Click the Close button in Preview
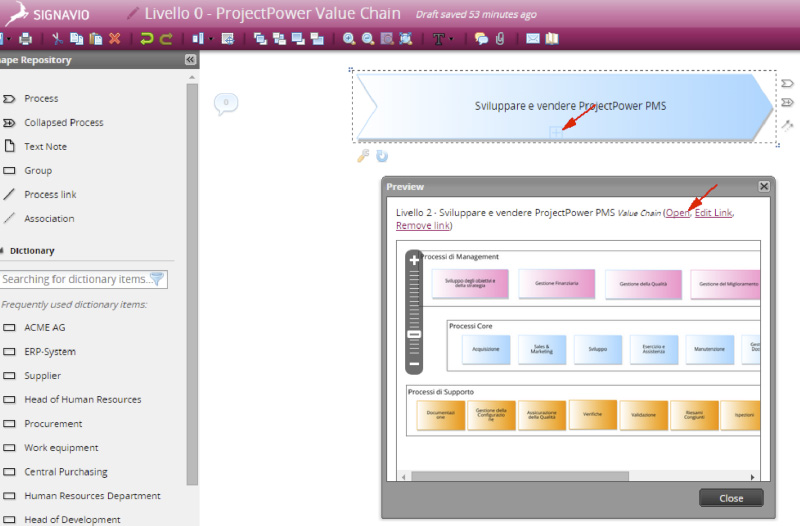The image size is (800, 526). [731, 498]
